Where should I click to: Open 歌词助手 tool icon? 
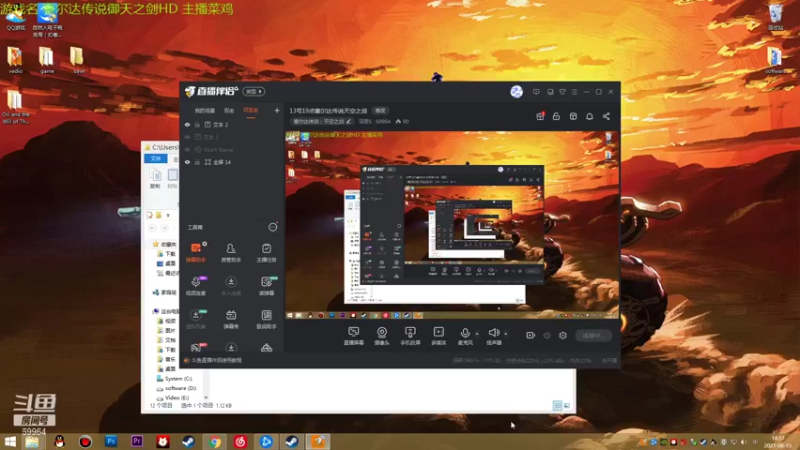point(266,319)
